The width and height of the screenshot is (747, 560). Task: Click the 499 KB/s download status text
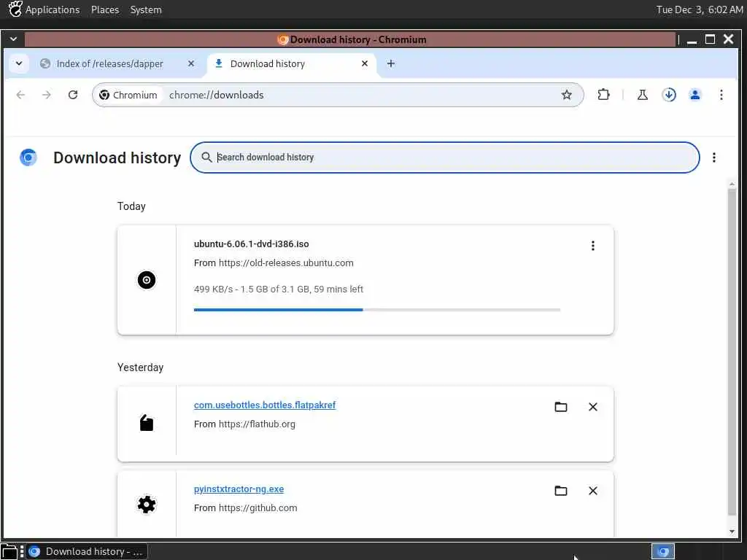278,289
